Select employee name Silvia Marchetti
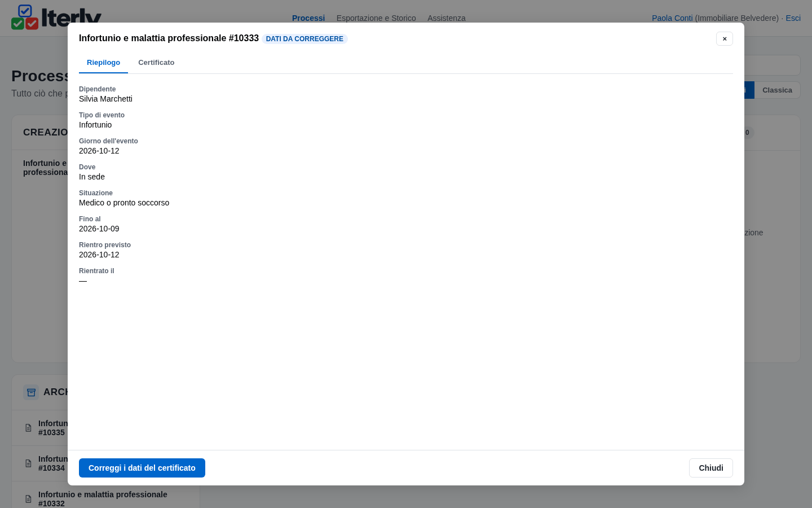Image resolution: width=812 pixels, height=508 pixels. tap(105, 99)
